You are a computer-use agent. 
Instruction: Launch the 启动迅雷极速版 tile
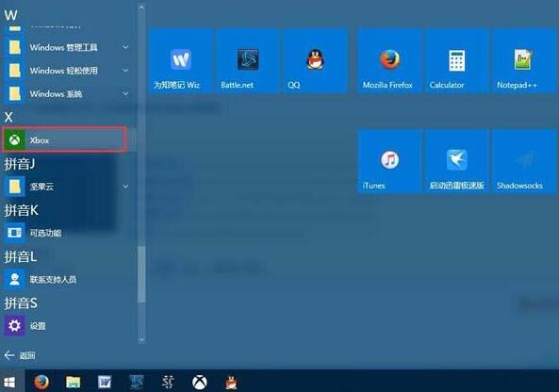456,161
